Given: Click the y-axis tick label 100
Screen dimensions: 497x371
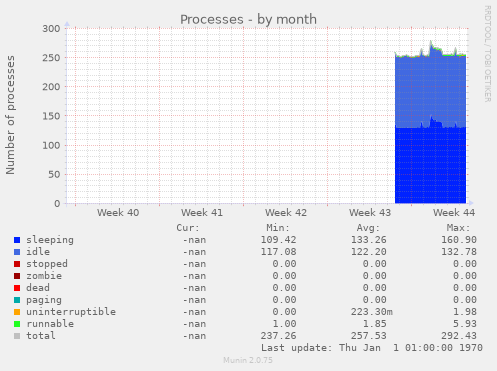Looking at the screenshot, I should coord(51,145).
